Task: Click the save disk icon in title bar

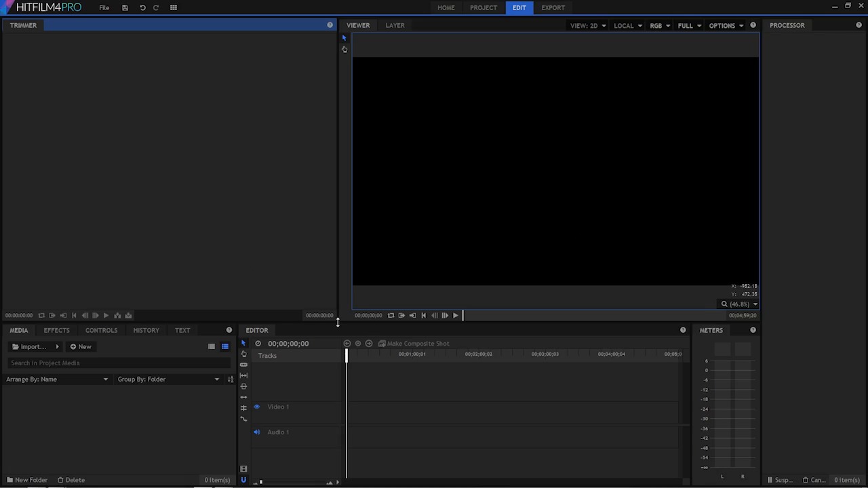Action: point(125,7)
